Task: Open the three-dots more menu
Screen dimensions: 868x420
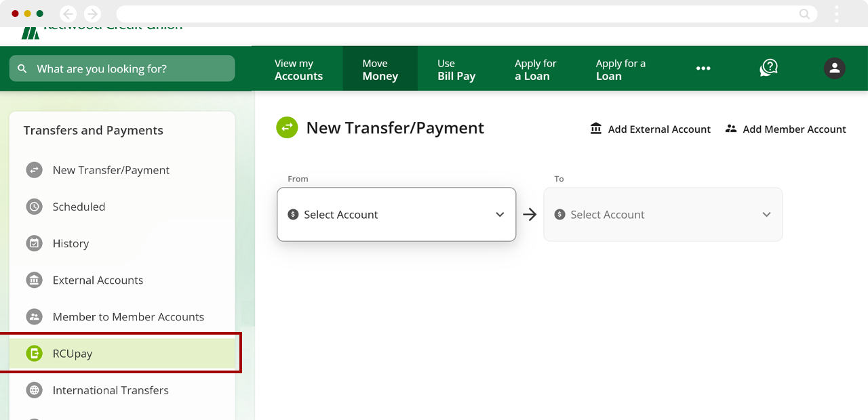Action: click(x=703, y=69)
